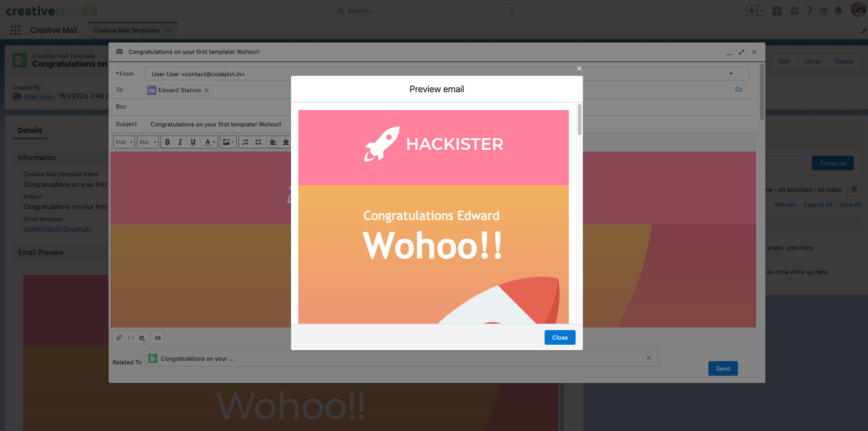Image resolution: width=868 pixels, height=431 pixels.
Task: Insert merge field with curly braces icon
Action: pos(131,338)
